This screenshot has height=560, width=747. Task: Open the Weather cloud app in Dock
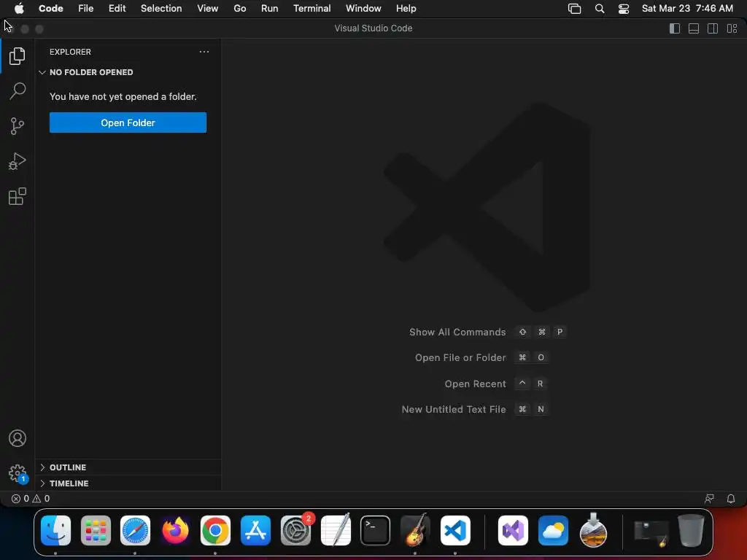coord(553,531)
